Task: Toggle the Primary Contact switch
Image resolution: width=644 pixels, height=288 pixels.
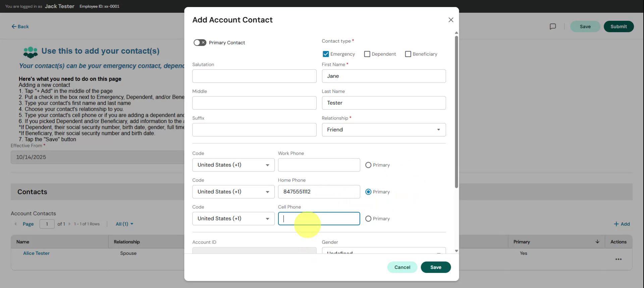Action: tap(200, 43)
